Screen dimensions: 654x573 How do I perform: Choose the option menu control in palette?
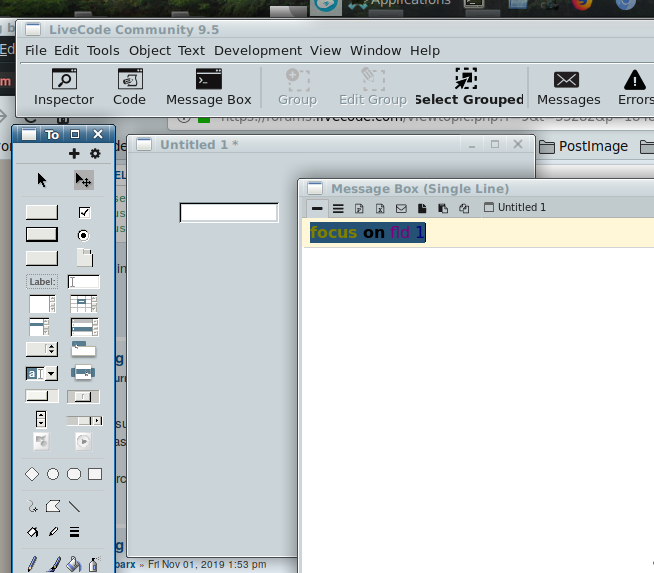(41, 349)
